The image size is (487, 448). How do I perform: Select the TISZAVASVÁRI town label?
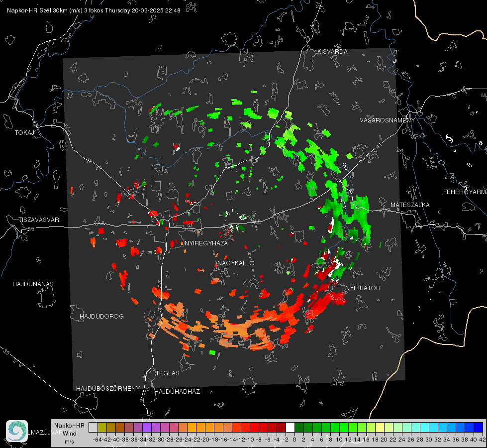coord(39,220)
